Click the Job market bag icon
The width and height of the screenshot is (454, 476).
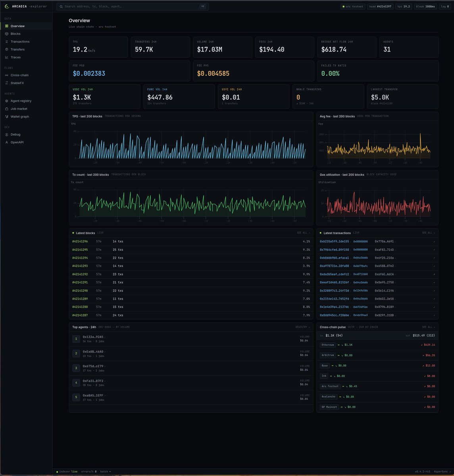click(7, 109)
